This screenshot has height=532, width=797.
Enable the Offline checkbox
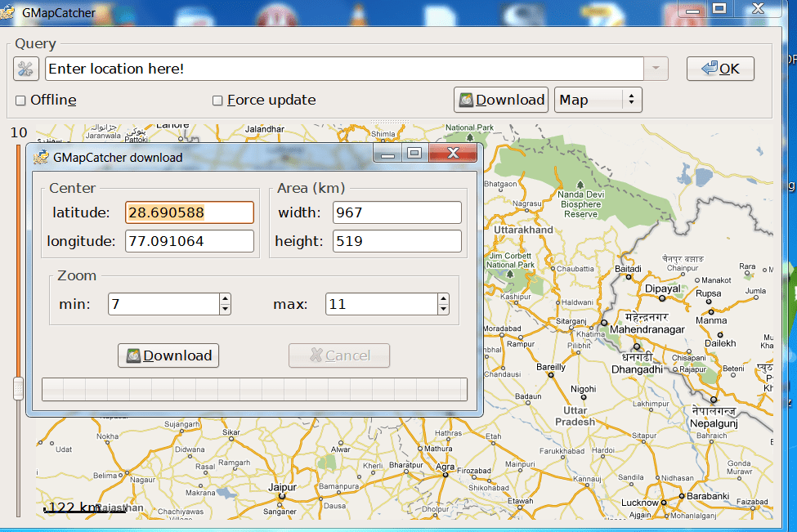20,101
